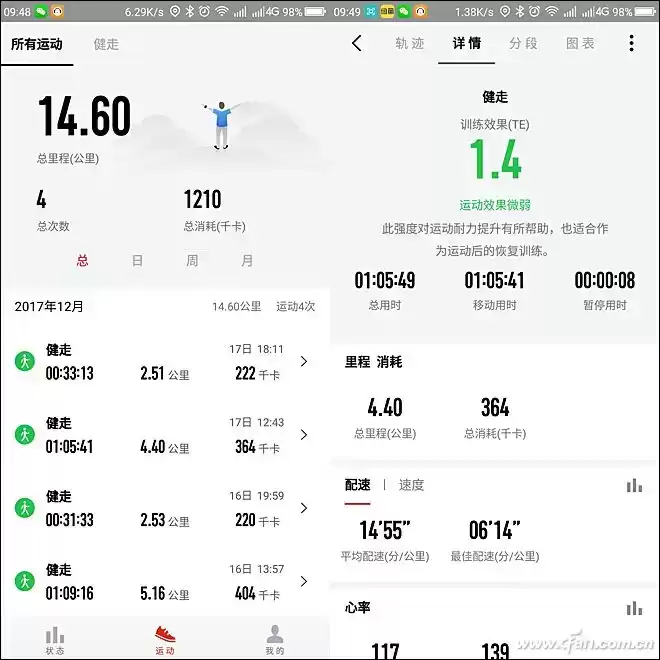Tap the 222 千卡 calorie entry
The width and height of the screenshot is (660, 660).
[x=258, y=373]
